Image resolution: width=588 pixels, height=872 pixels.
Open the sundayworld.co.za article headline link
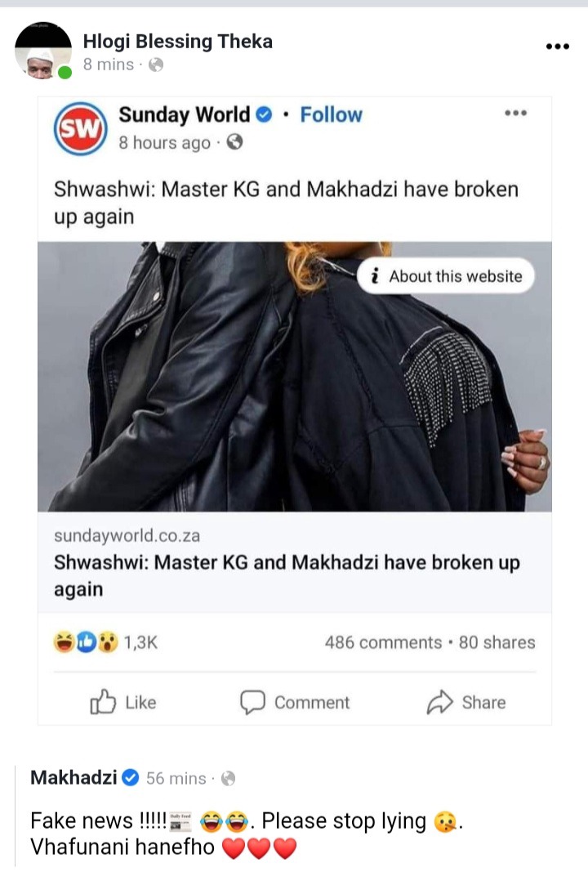coord(287,575)
